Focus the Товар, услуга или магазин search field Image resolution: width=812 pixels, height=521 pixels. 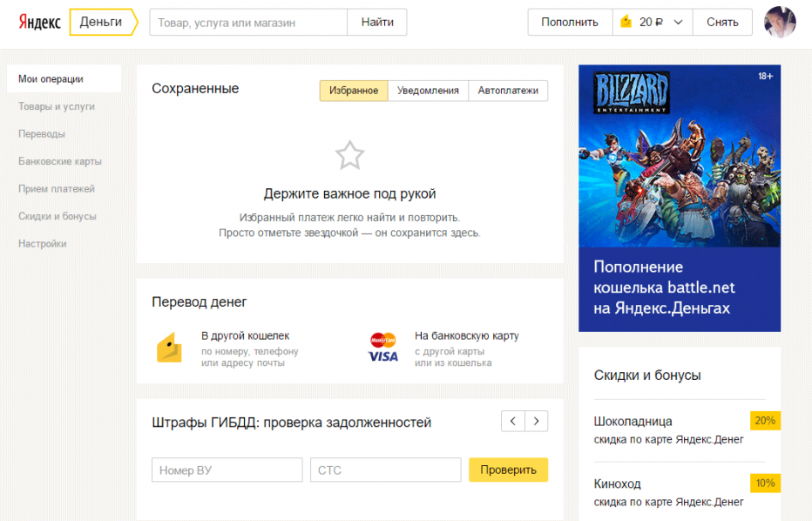coord(248,23)
